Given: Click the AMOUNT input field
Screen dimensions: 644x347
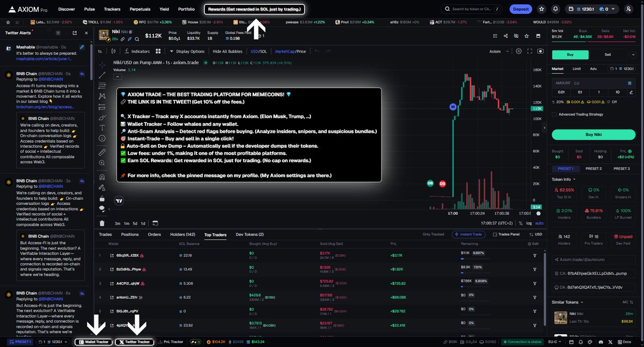Looking at the screenshot, I should click(x=594, y=83).
